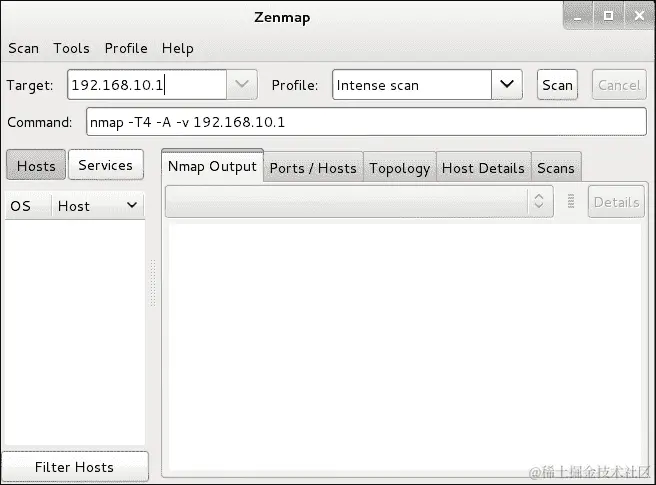Click the output options grip icon

point(571,201)
